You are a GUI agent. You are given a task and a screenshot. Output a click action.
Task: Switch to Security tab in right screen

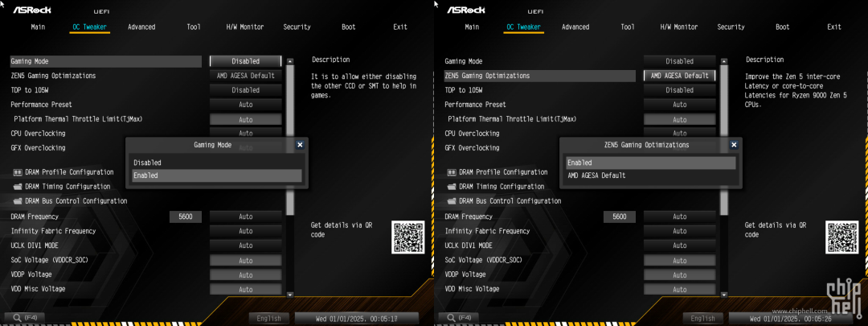731,27
